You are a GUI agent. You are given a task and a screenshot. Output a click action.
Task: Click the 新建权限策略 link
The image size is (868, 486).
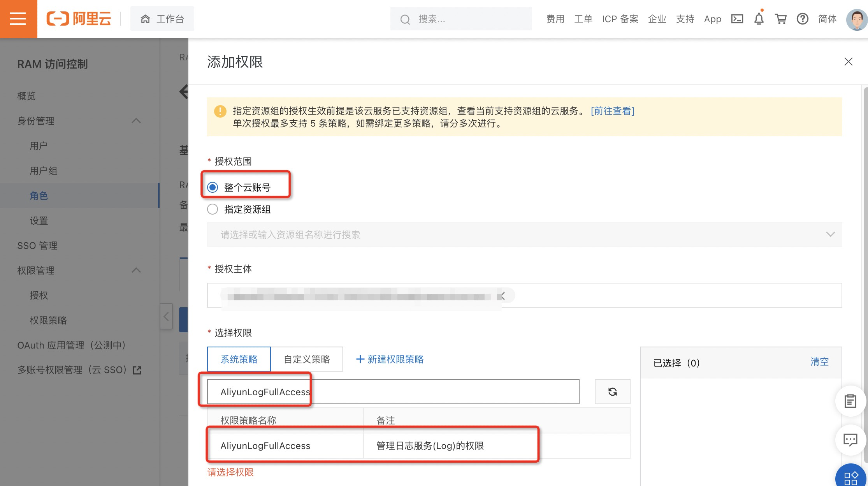coord(390,359)
